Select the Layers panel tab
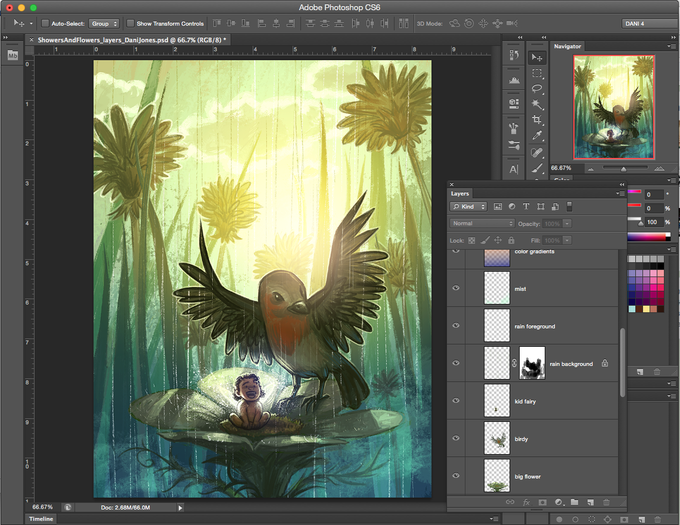This screenshot has width=680, height=525. (460, 194)
